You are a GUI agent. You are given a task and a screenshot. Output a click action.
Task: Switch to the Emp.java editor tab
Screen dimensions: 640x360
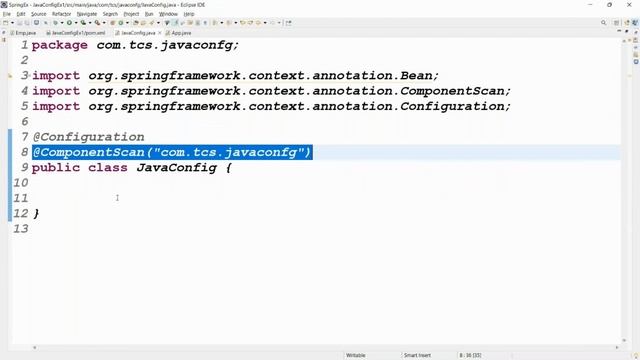point(24,33)
